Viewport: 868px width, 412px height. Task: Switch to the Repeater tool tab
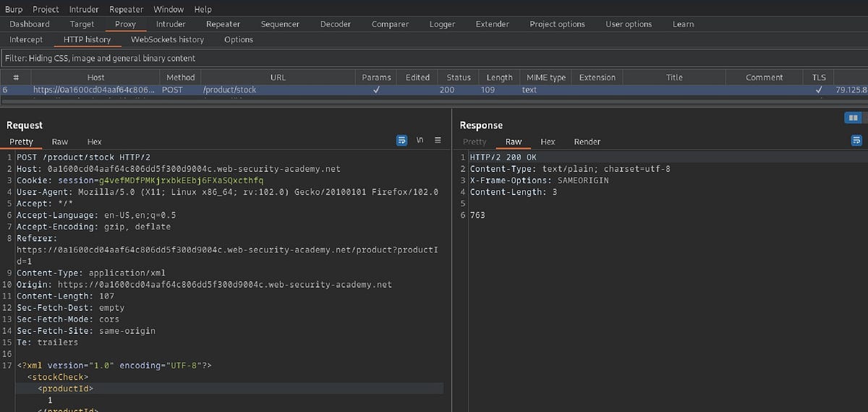coord(223,24)
